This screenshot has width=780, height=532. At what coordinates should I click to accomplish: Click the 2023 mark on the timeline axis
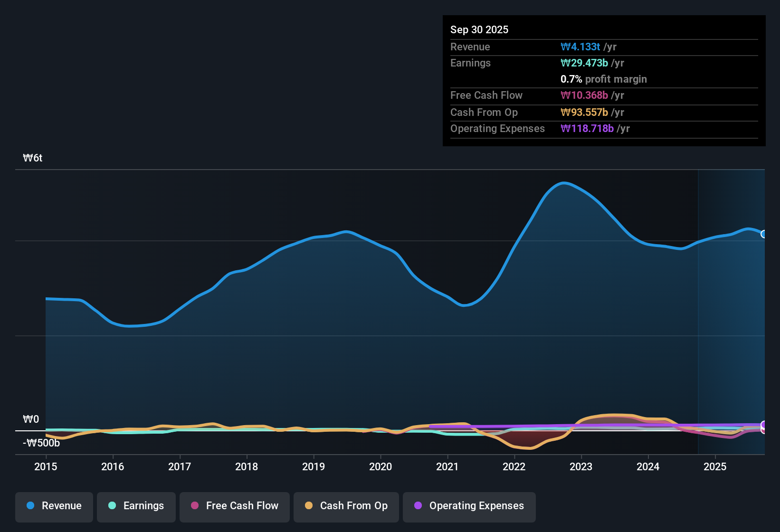(x=581, y=467)
